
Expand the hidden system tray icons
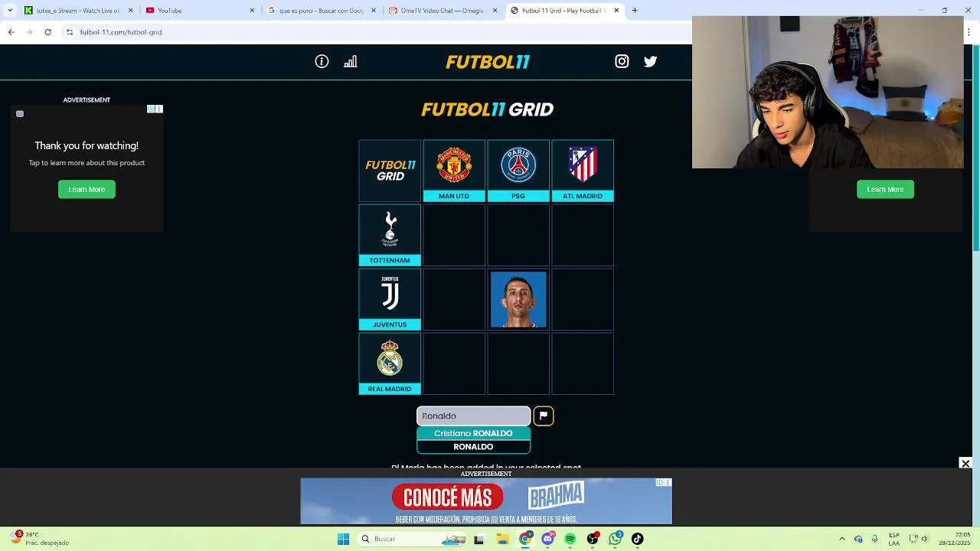click(842, 539)
